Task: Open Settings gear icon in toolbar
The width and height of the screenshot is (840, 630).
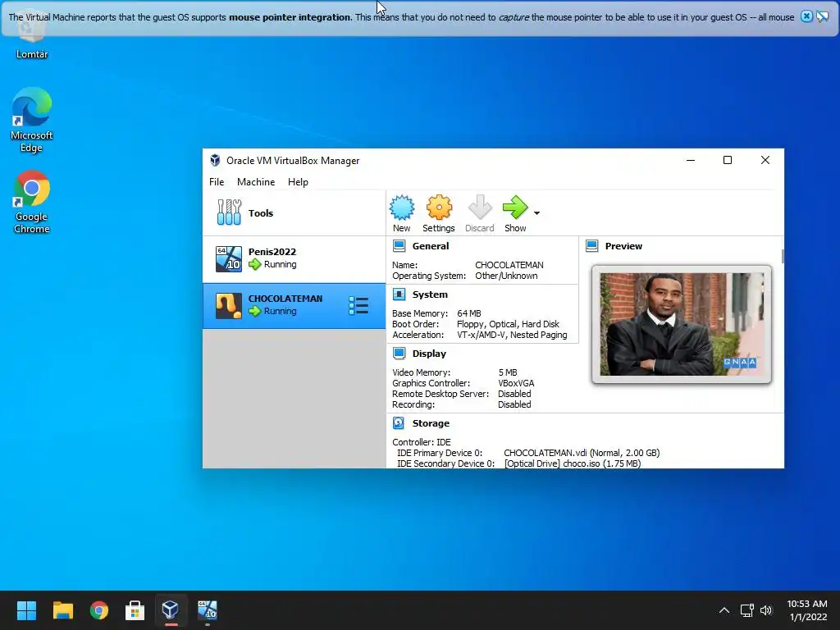Action: (439, 208)
